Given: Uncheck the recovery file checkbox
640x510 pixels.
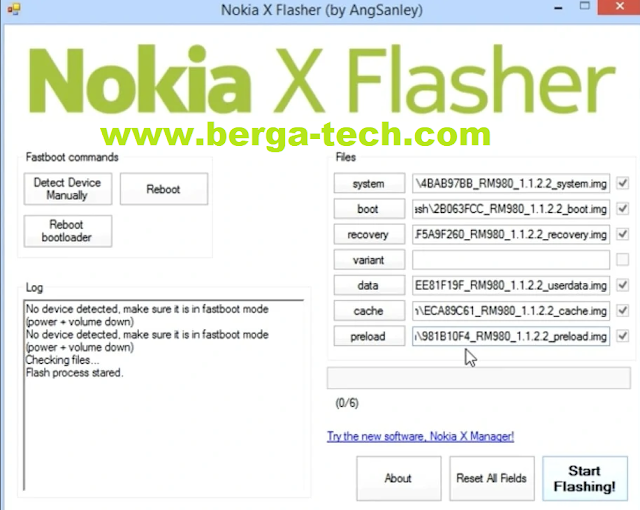Looking at the screenshot, I should click(x=622, y=234).
